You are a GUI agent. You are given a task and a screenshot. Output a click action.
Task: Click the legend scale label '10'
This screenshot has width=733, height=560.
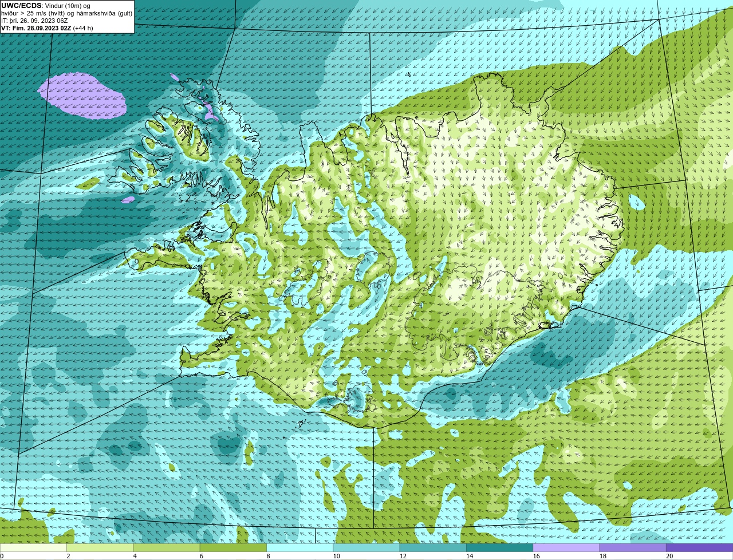coord(336,556)
